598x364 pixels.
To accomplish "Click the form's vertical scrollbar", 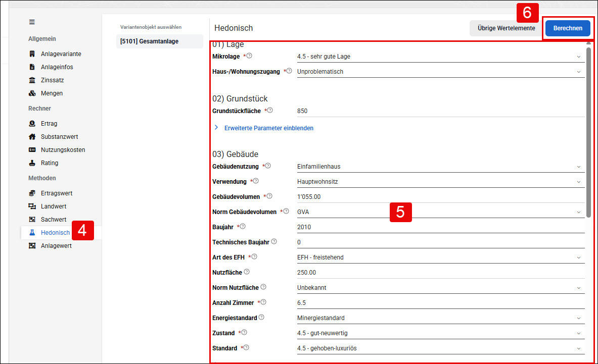I will [x=588, y=131].
